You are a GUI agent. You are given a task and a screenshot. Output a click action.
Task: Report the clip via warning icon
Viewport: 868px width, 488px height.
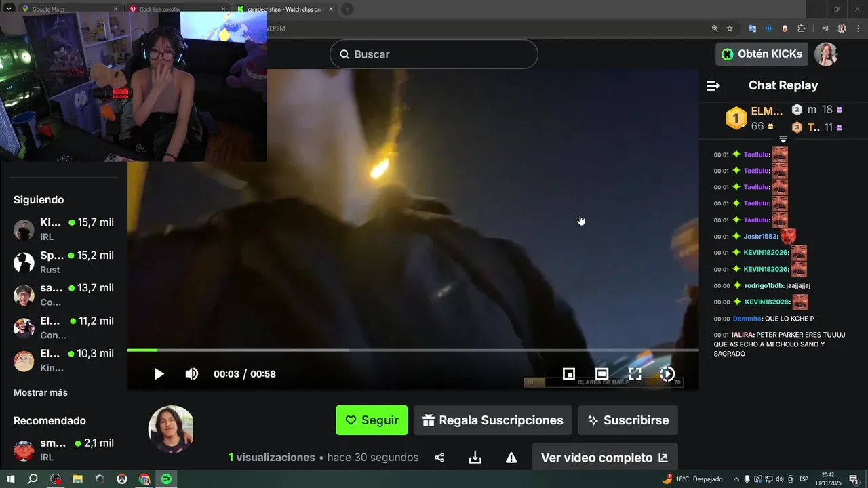click(x=511, y=457)
